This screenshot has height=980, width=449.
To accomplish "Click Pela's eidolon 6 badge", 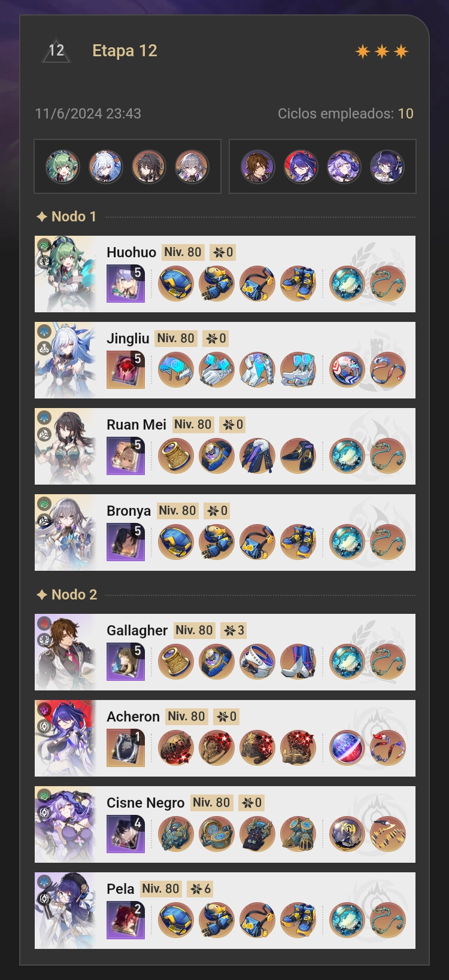I will 201,889.
